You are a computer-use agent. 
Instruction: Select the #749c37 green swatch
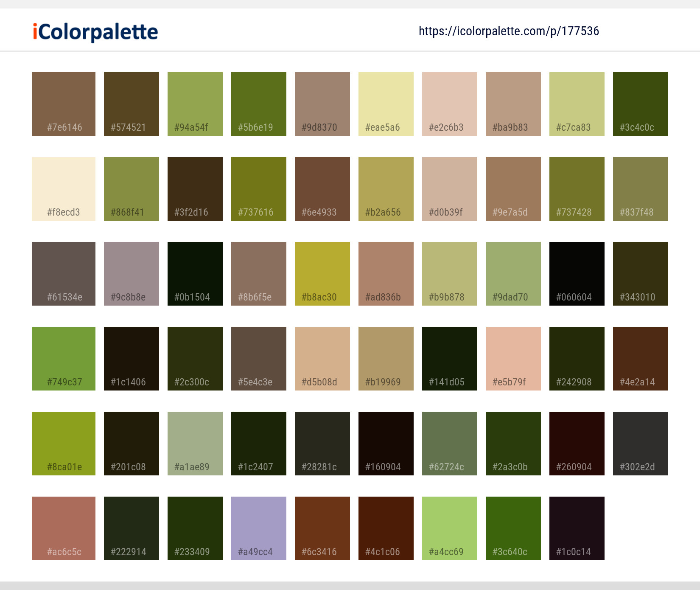coord(63,358)
